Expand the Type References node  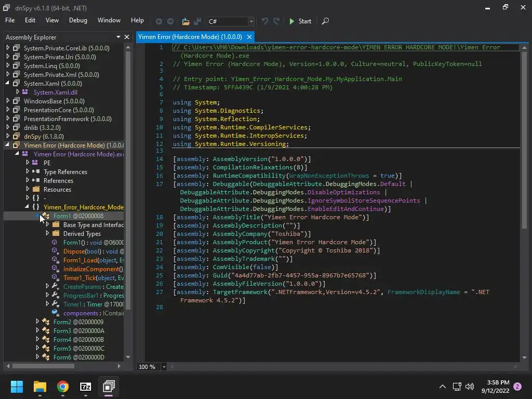[x=28, y=172]
